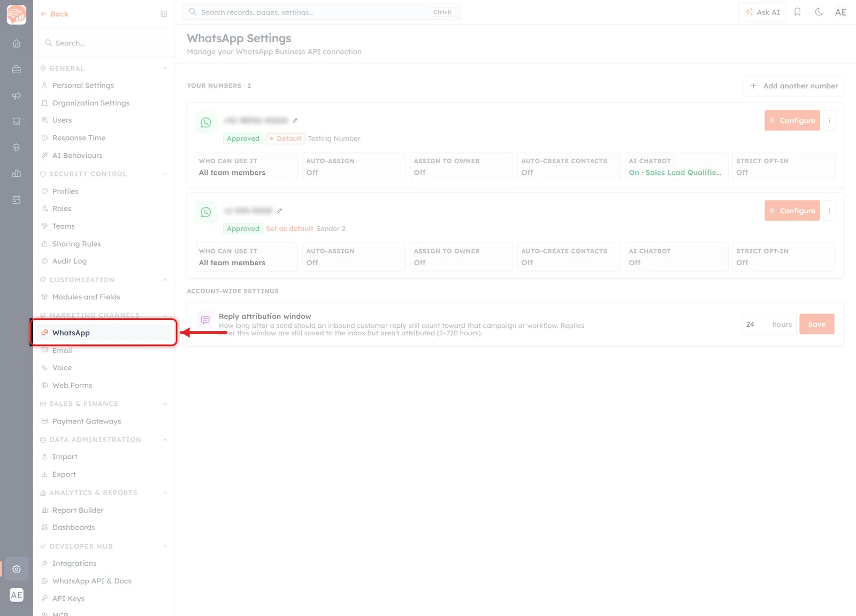The width and height of the screenshot is (856, 616).
Task: Click the WhatsApp icon of Testing Number
Action: pos(206,122)
